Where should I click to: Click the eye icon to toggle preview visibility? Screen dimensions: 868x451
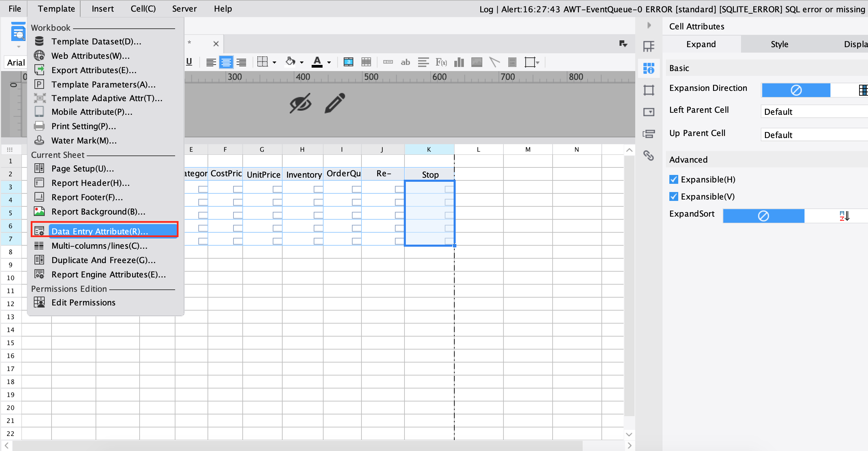pyautogui.click(x=300, y=103)
